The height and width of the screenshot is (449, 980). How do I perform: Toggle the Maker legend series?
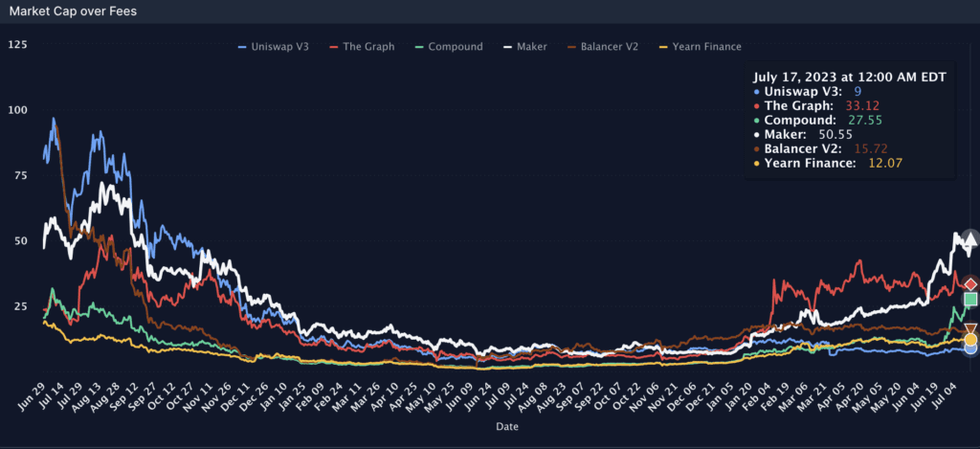point(525,46)
